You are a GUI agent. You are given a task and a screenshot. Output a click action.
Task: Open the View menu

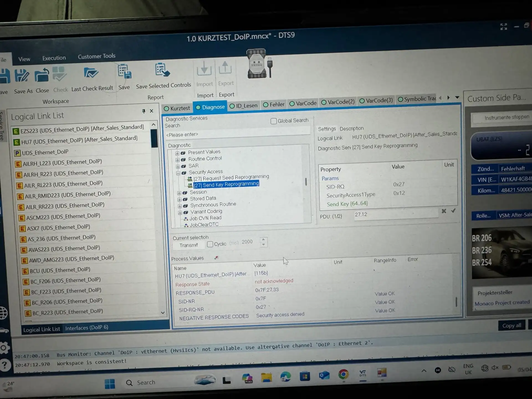(24, 59)
